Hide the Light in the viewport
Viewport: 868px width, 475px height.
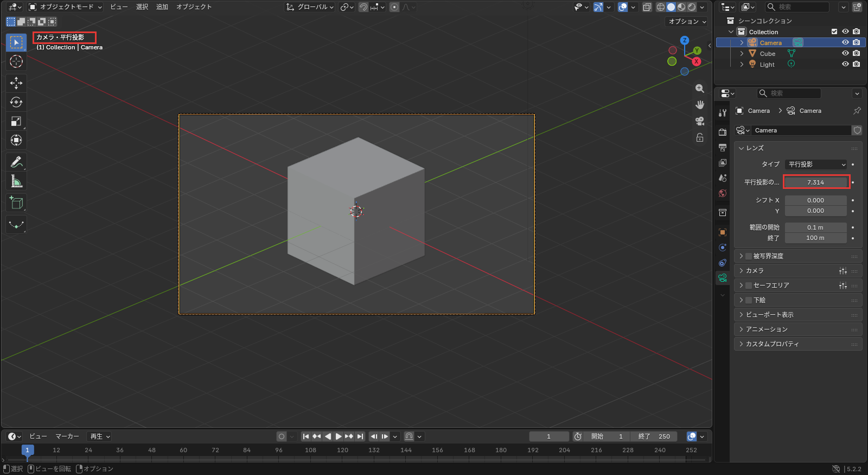845,64
